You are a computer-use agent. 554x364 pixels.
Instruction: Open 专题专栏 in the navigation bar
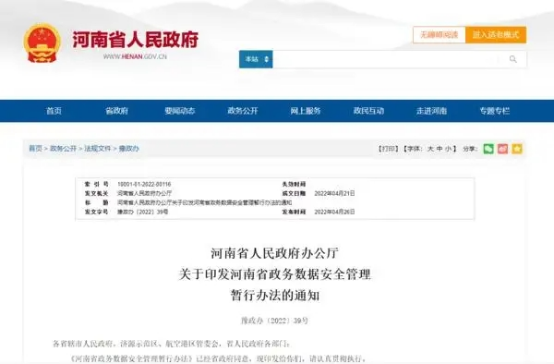point(494,111)
